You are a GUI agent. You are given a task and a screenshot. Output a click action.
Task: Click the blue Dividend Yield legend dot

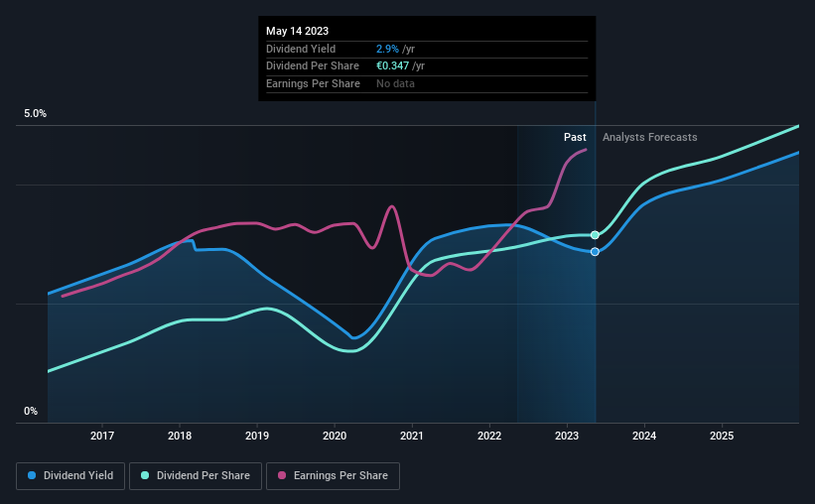[32, 475]
